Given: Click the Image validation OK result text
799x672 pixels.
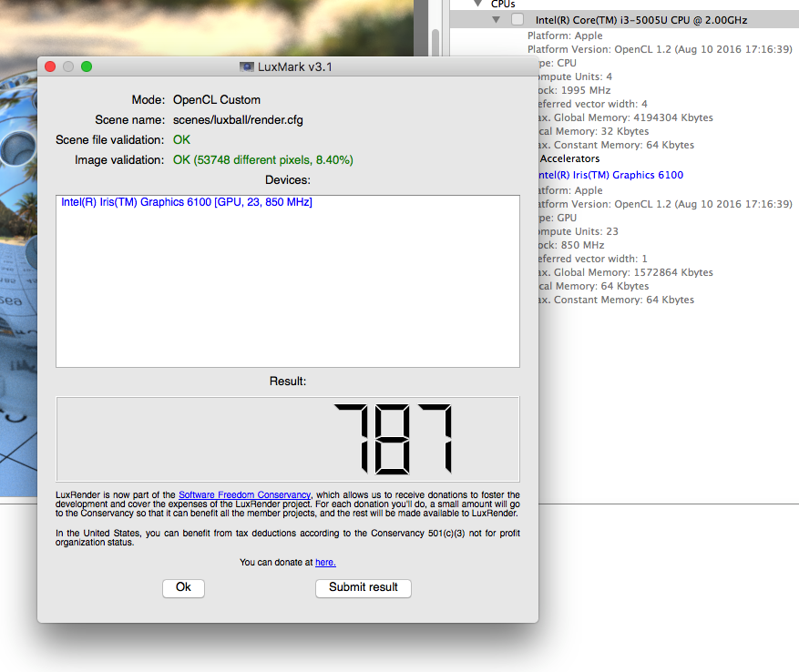Looking at the screenshot, I should click(263, 160).
